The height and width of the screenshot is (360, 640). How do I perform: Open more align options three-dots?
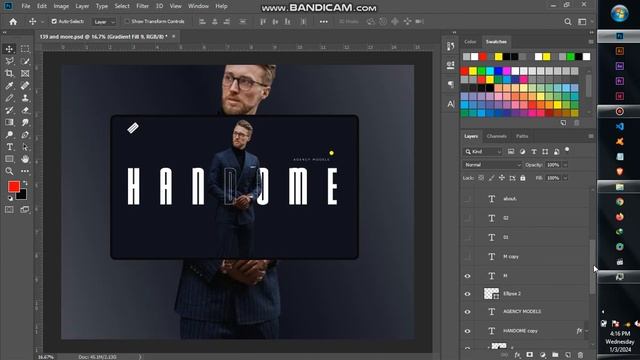tap(324, 22)
